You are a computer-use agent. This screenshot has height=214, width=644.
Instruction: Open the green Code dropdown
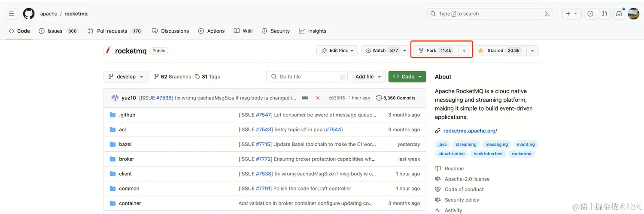click(x=407, y=77)
